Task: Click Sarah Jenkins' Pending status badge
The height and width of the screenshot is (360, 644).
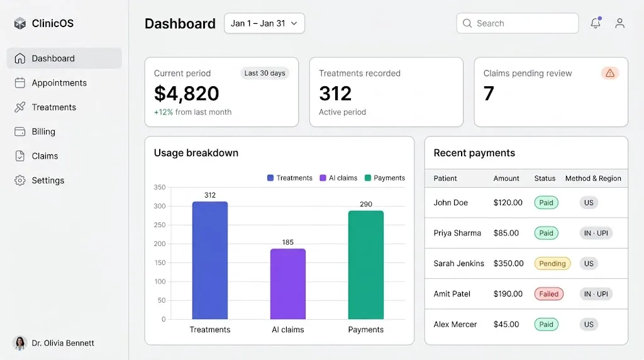Action: coord(552,264)
